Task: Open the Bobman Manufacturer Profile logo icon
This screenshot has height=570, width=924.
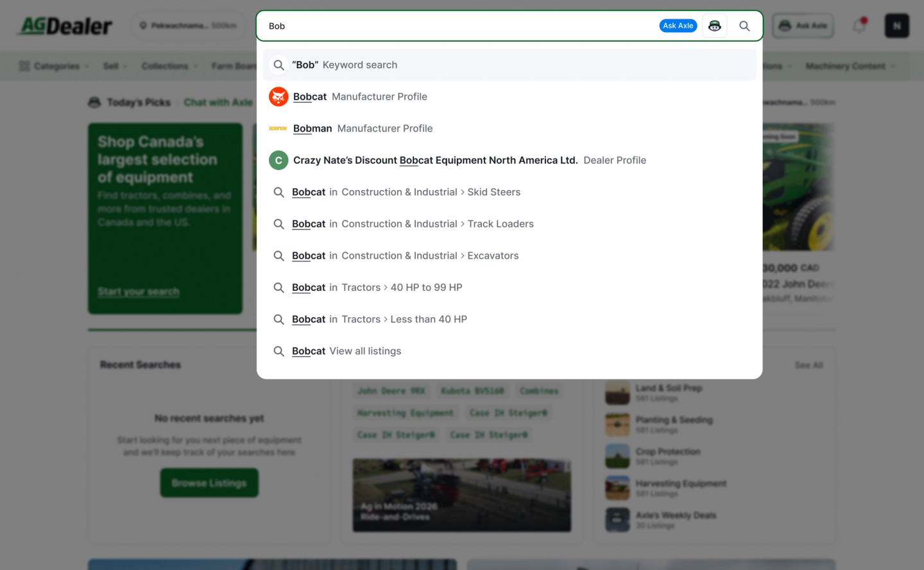Action: pos(278,128)
